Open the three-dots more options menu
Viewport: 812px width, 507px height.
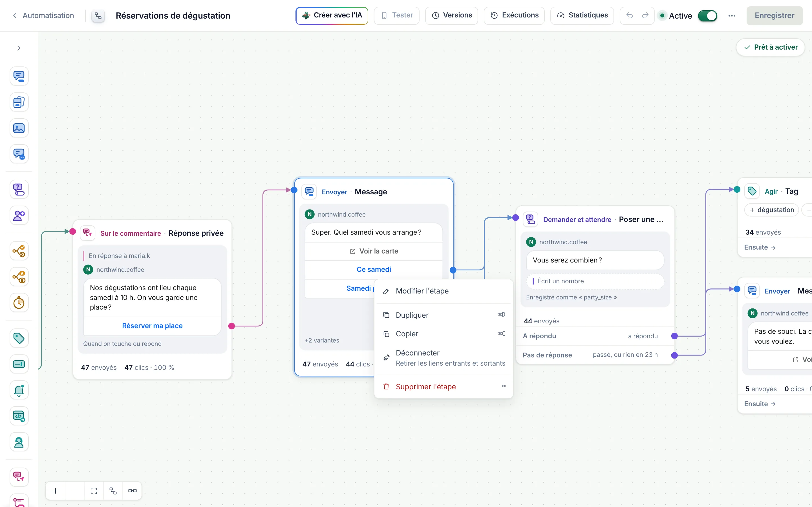click(732, 16)
